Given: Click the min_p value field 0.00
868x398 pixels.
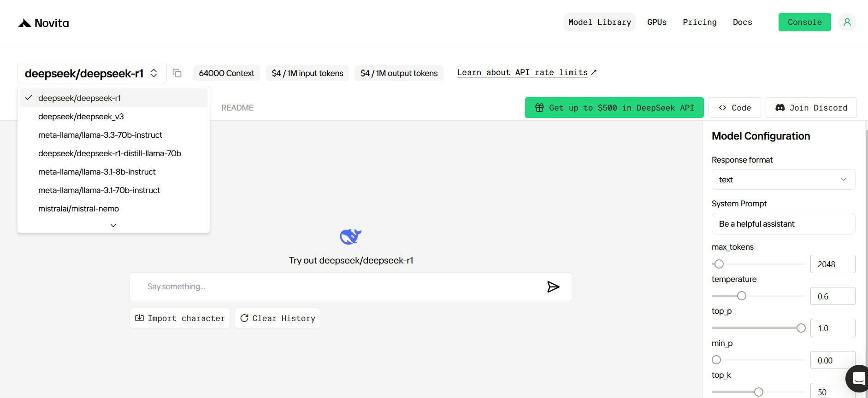Looking at the screenshot, I should coord(833,360).
